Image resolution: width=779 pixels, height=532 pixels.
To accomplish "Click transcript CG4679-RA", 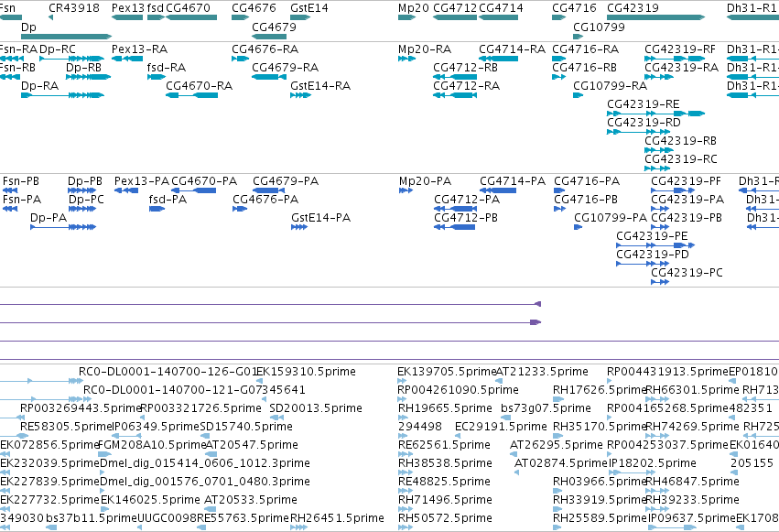I will 286,68.
